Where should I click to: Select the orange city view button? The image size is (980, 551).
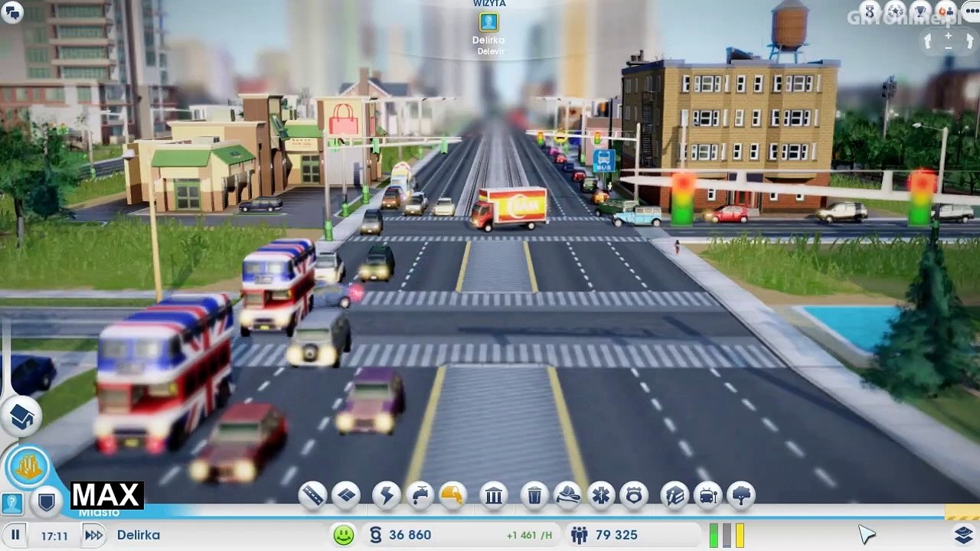(x=29, y=467)
